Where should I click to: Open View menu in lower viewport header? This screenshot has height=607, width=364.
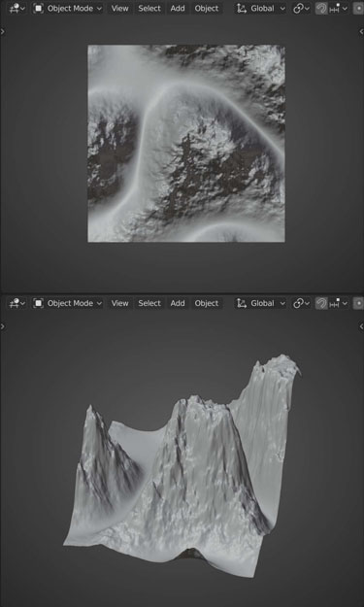click(120, 303)
